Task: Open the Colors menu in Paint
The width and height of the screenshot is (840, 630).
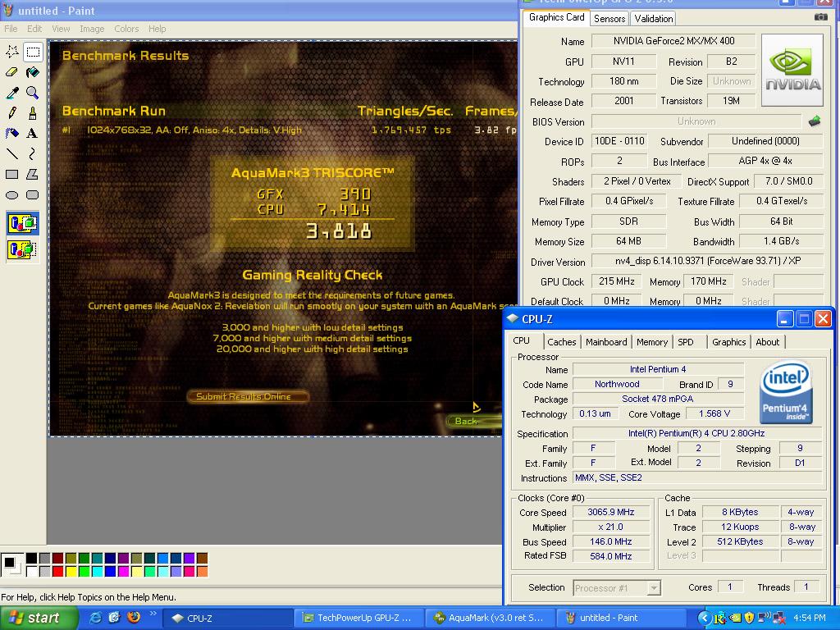Action: pyautogui.click(x=126, y=29)
